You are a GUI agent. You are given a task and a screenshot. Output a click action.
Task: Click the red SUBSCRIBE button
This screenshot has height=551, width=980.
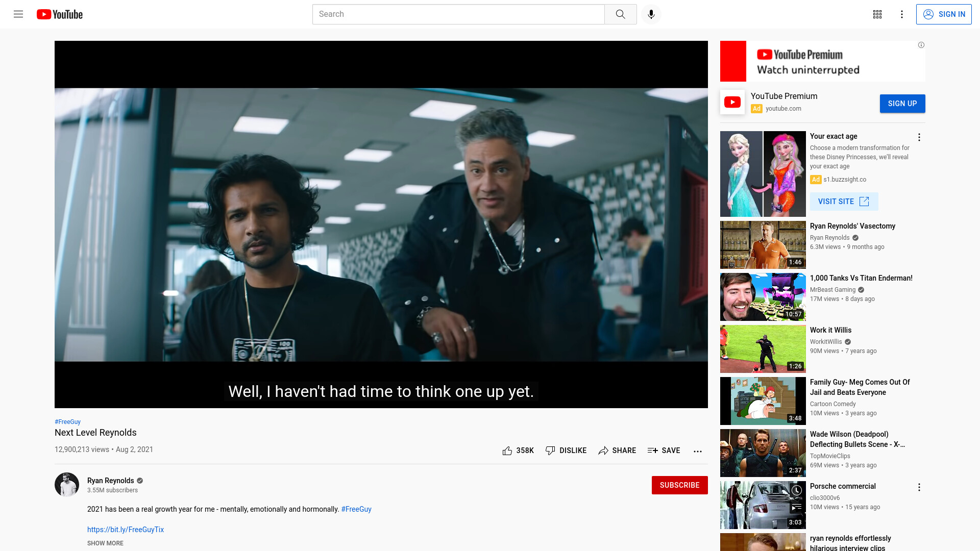click(x=679, y=485)
